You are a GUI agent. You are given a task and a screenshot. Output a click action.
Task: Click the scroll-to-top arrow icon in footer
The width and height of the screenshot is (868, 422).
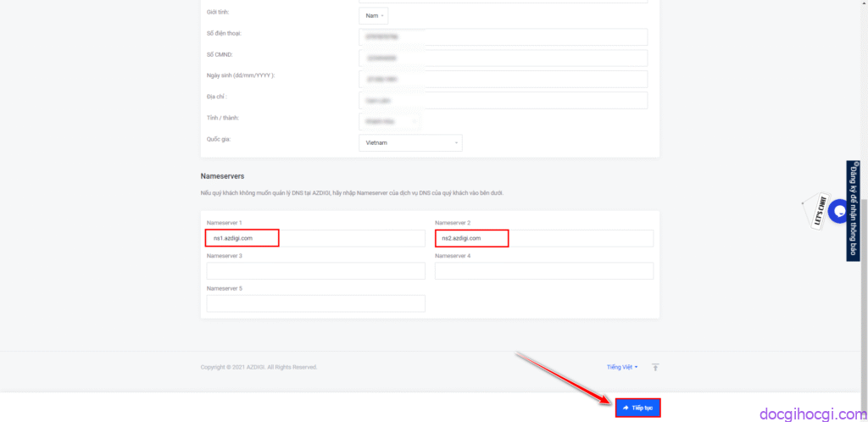(655, 367)
